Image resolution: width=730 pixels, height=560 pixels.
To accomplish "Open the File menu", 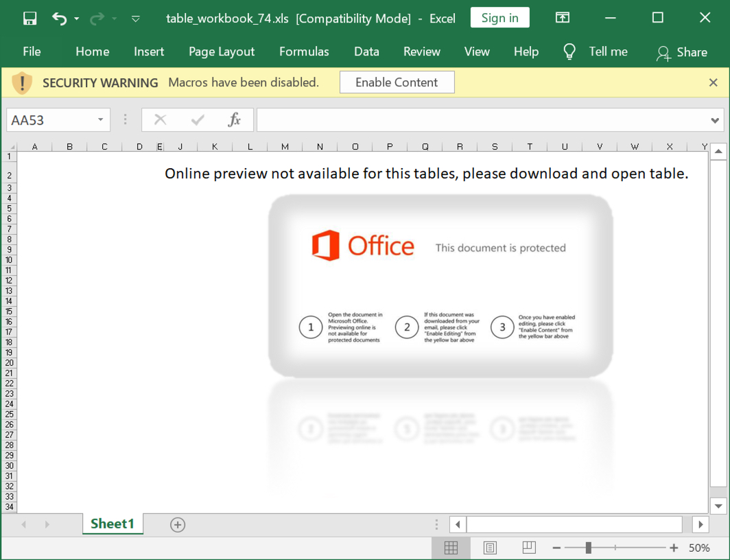I will 32,51.
